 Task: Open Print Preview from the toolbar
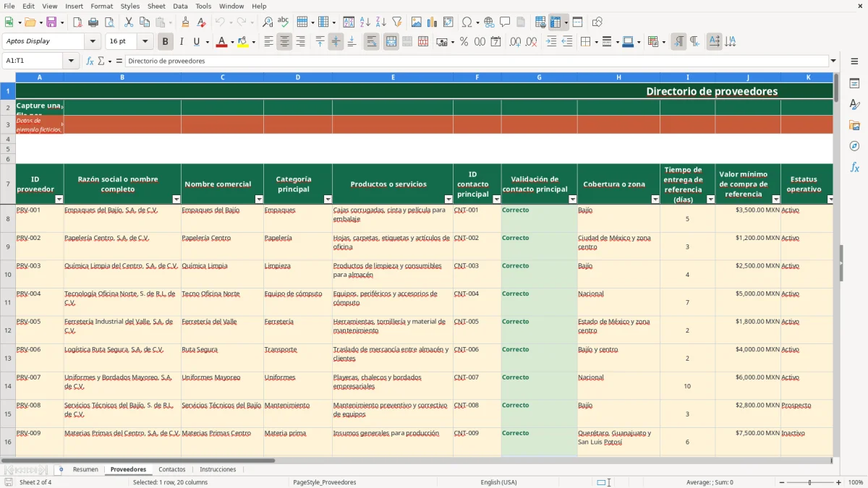109,22
